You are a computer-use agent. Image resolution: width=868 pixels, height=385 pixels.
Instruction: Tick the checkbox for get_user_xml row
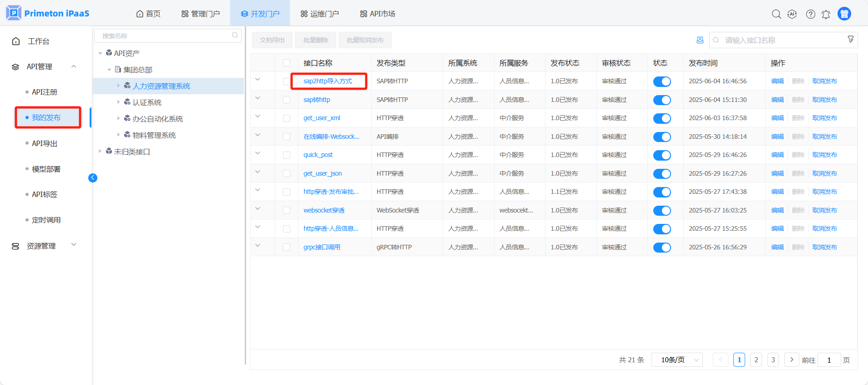pyautogui.click(x=287, y=118)
